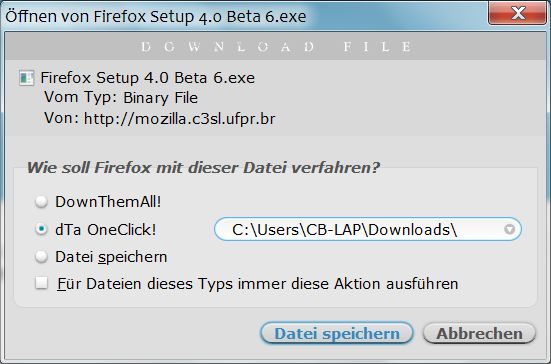Choose the dTa OneClick! radio option

point(41,229)
